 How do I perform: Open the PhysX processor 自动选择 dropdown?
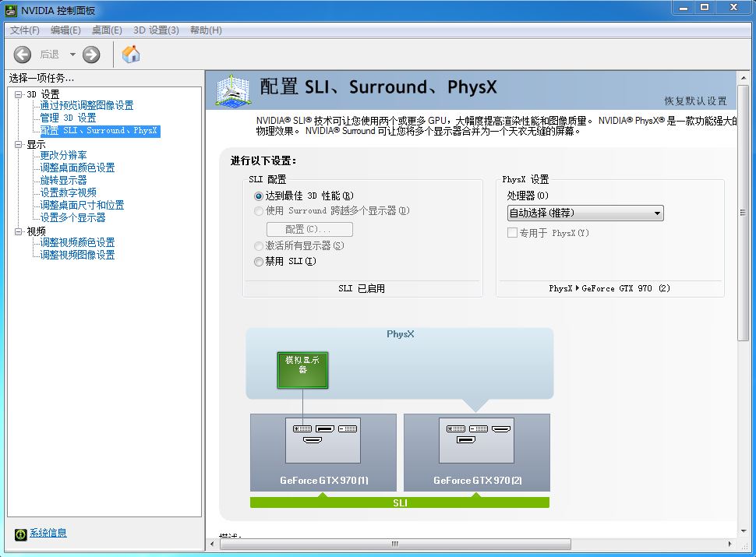(x=585, y=213)
